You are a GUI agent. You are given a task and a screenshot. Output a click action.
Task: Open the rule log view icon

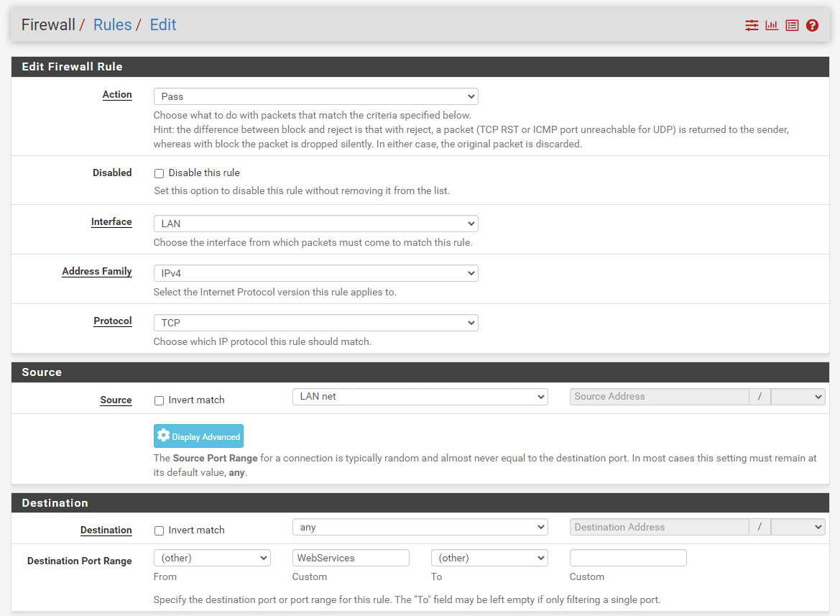[x=792, y=24]
